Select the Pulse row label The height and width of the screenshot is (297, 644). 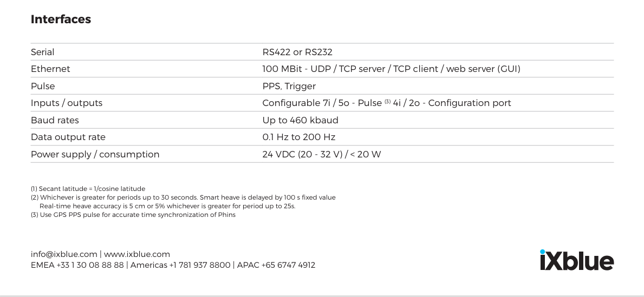pyautogui.click(x=43, y=86)
